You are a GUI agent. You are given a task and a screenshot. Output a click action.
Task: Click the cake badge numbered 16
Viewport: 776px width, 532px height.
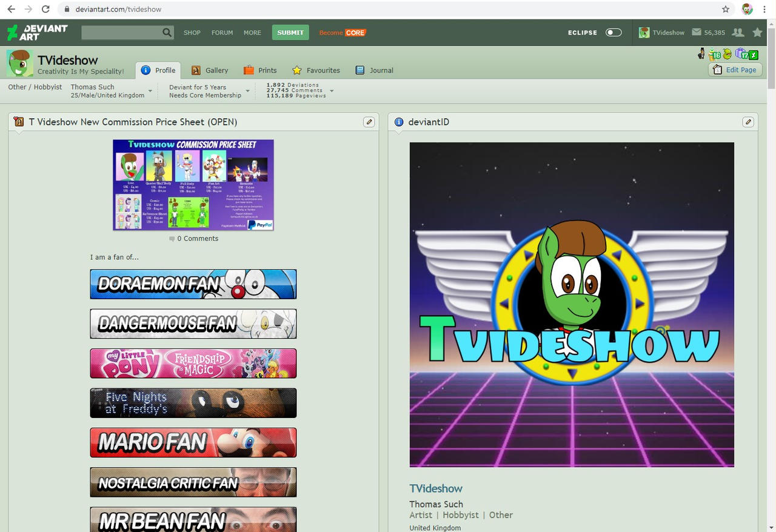714,55
